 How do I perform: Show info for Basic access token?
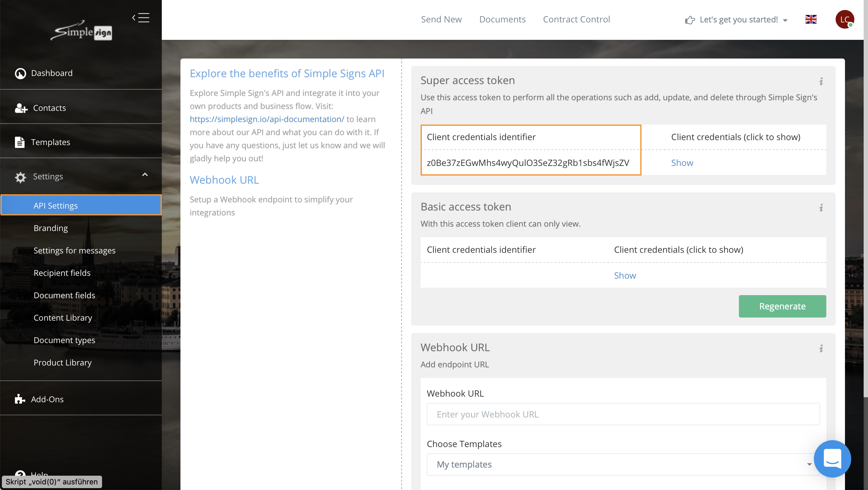pos(821,208)
